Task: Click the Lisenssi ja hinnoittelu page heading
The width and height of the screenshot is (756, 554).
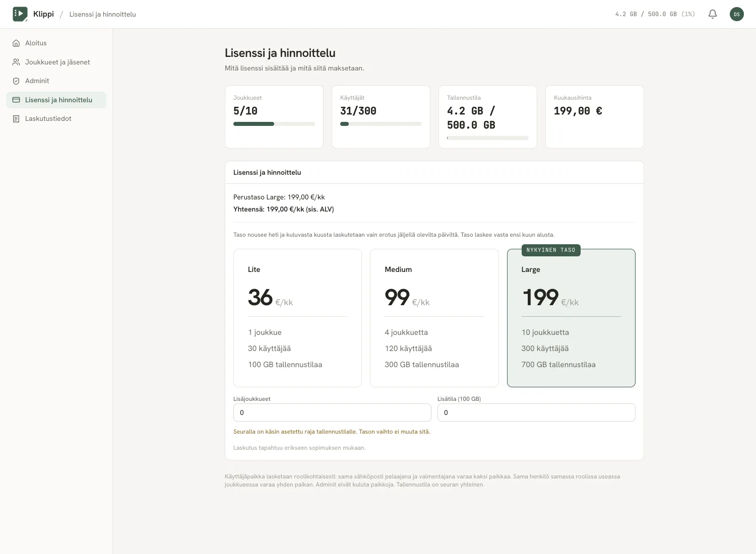Action: point(280,53)
